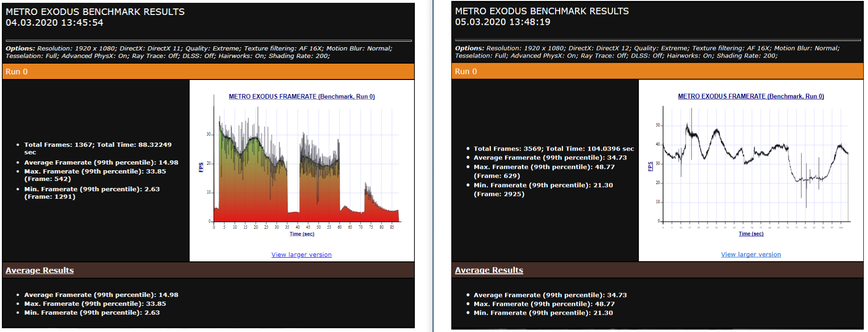Click Run 0 'Average Framerate (99th percentile): 34.73' line
Image resolution: width=868 pixels, height=332 pixels.
[x=550, y=158]
